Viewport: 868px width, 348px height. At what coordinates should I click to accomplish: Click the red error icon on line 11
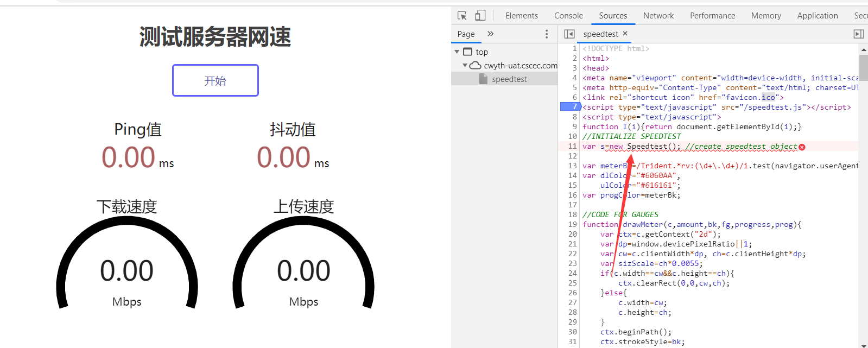(802, 147)
